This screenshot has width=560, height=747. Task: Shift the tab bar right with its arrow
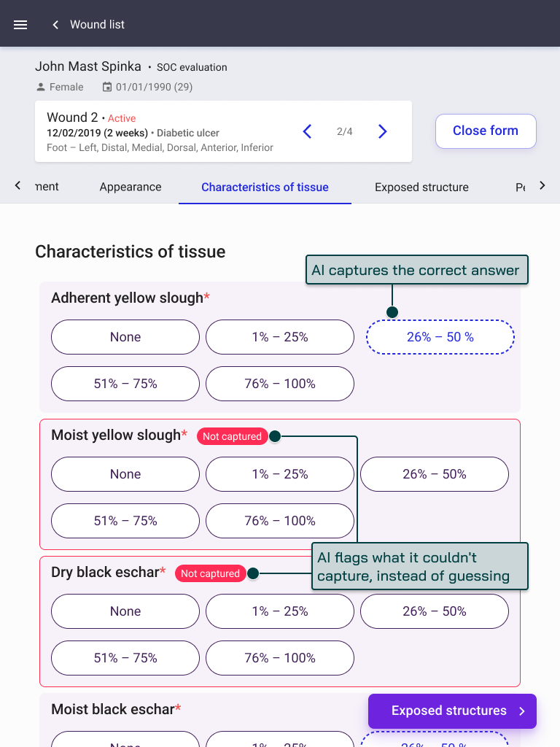tap(542, 185)
